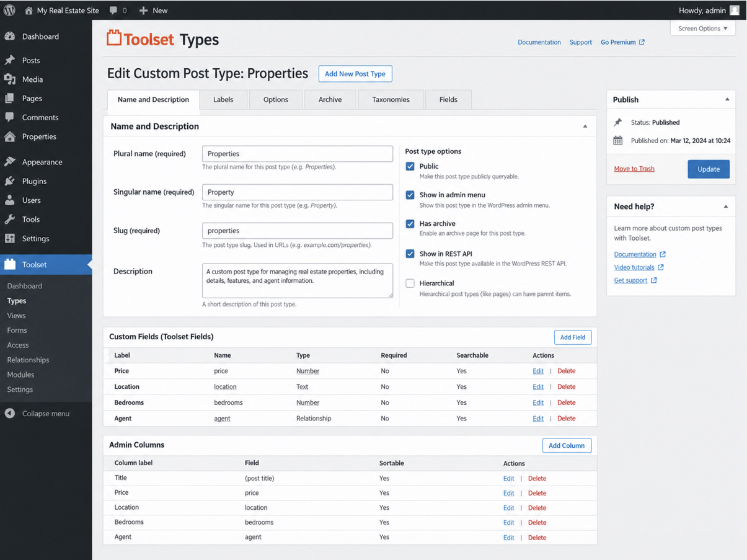Image resolution: width=747 pixels, height=560 pixels.
Task: Click the calendar icon beside Published on
Action: pyautogui.click(x=617, y=141)
